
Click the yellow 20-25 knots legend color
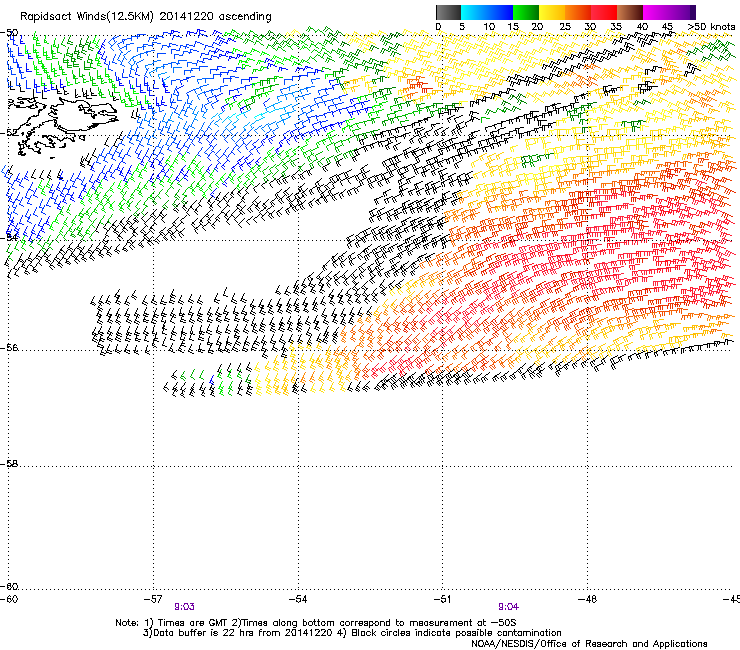(x=552, y=12)
